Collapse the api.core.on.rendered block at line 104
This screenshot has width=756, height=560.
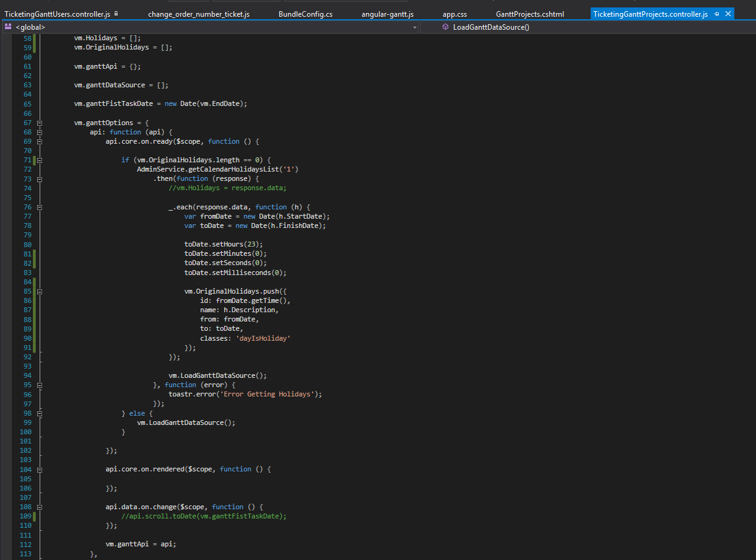coord(38,469)
